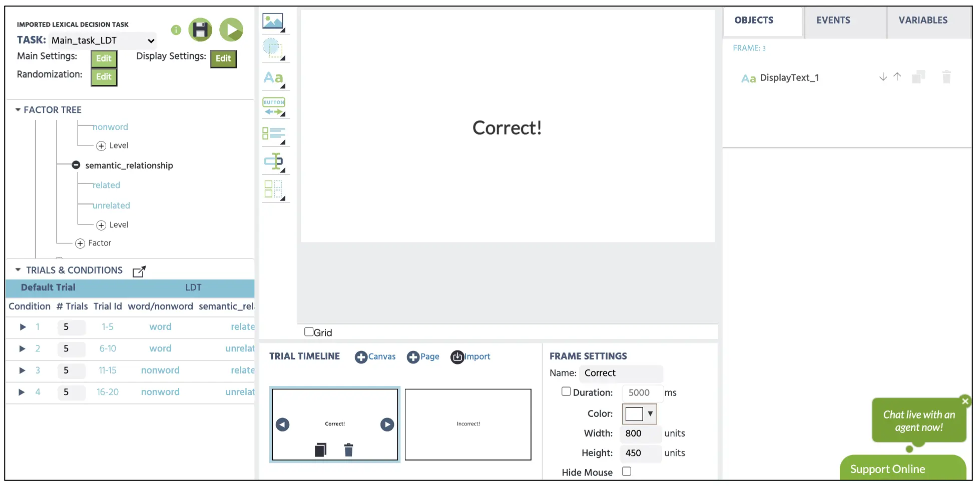This screenshot has width=980, height=486.
Task: Expand condition 3 row
Action: pos(23,370)
